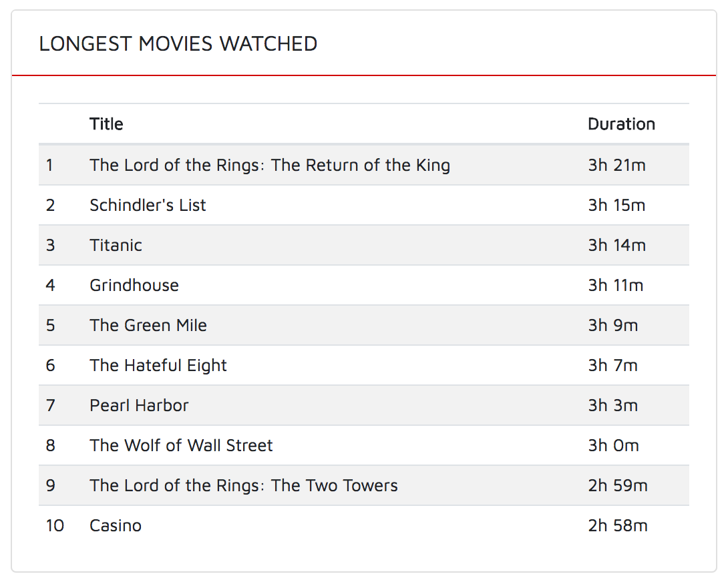Select the Pearl Harbor title
Screen dimensions: 728x578
coord(140,405)
